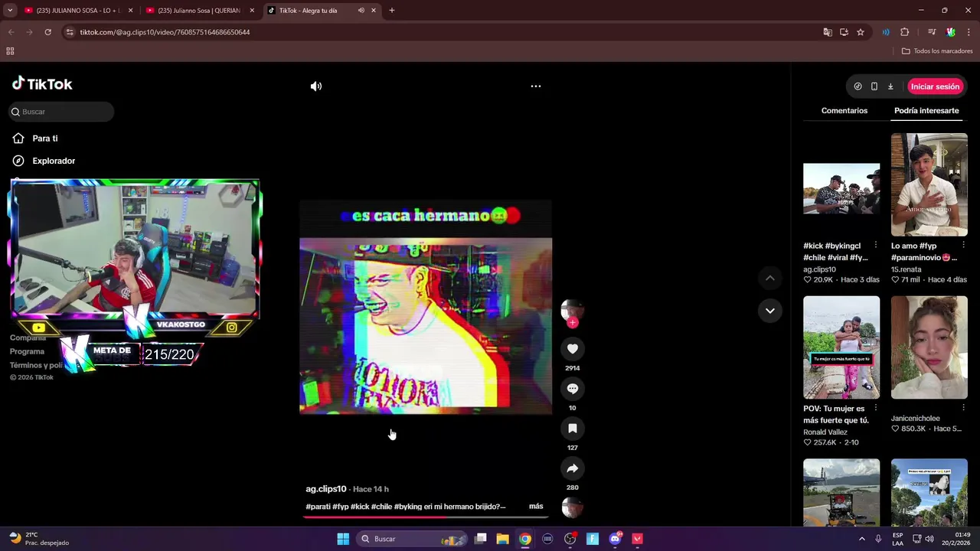Open options for 'Lo amo #fyp' video
The image size is (980, 551).
coord(963,246)
